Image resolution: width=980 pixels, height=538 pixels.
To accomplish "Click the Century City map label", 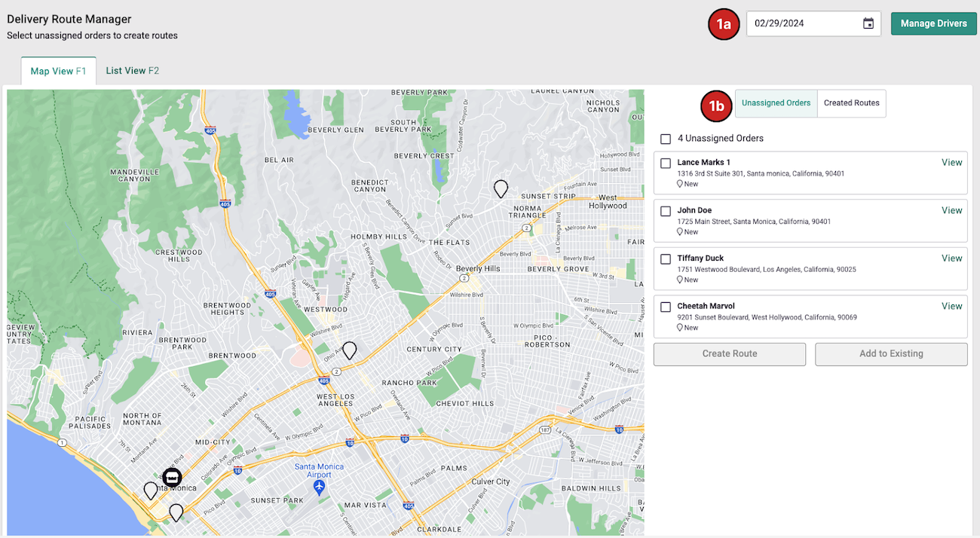I will pos(434,350).
